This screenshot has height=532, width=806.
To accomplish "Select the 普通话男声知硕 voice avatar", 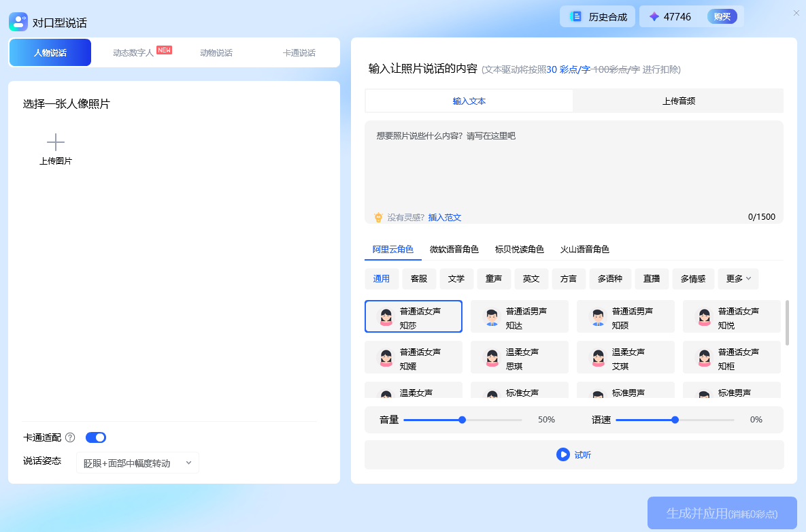I will pos(597,316).
